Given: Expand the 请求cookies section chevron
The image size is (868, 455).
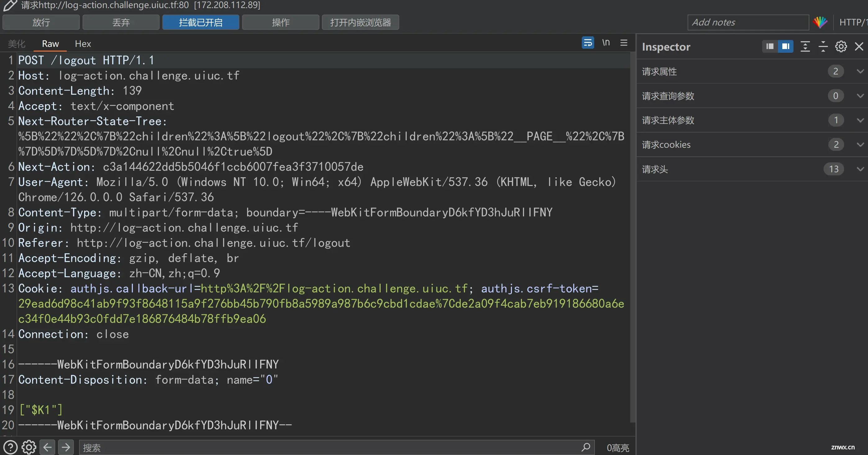Looking at the screenshot, I should [x=860, y=145].
